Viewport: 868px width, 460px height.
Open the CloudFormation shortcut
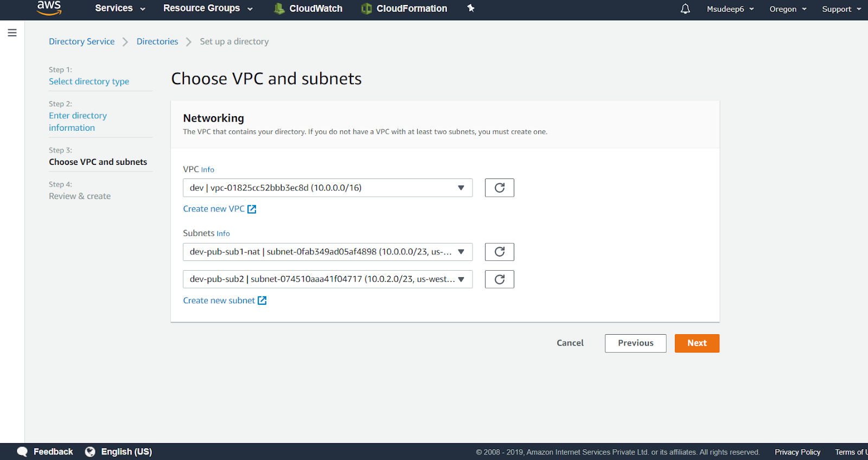[404, 9]
